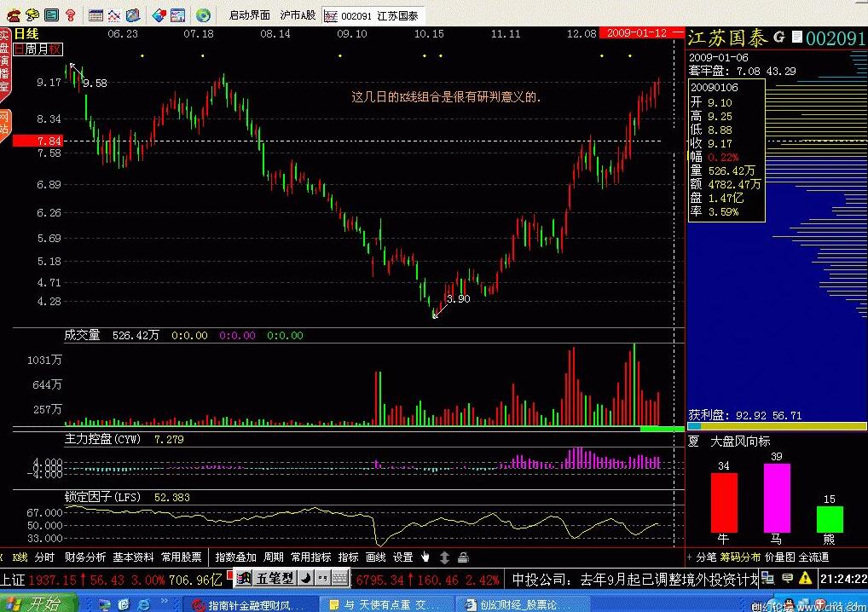Launch Internet Explorer from quick launch
The height and width of the screenshot is (612, 868).
coord(143,605)
